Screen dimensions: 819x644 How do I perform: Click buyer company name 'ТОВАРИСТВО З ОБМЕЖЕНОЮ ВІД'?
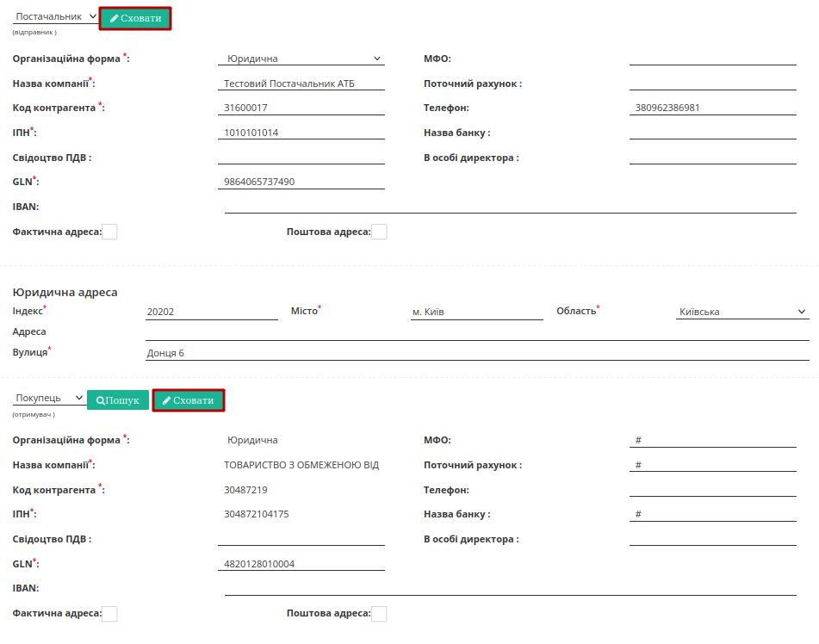pyautogui.click(x=301, y=465)
